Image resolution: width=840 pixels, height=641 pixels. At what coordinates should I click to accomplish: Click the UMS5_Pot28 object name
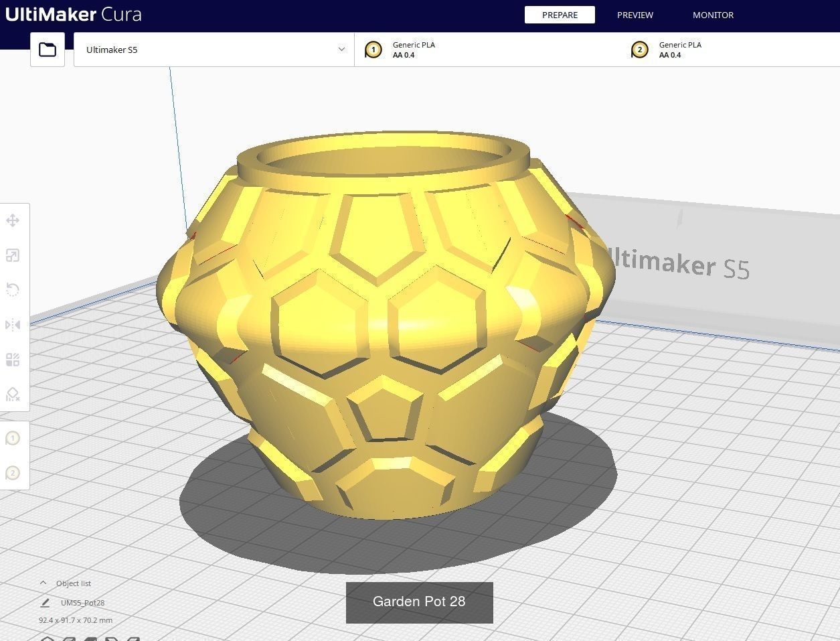pyautogui.click(x=82, y=603)
